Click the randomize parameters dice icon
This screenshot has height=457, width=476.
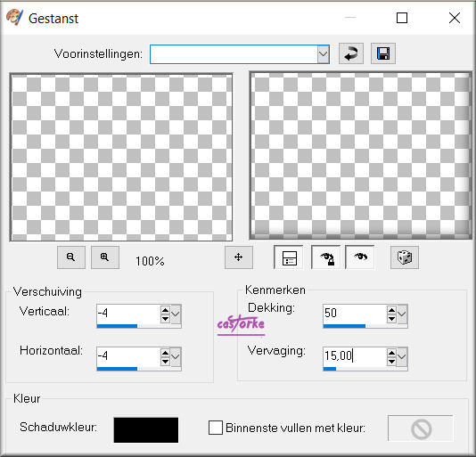tap(405, 257)
